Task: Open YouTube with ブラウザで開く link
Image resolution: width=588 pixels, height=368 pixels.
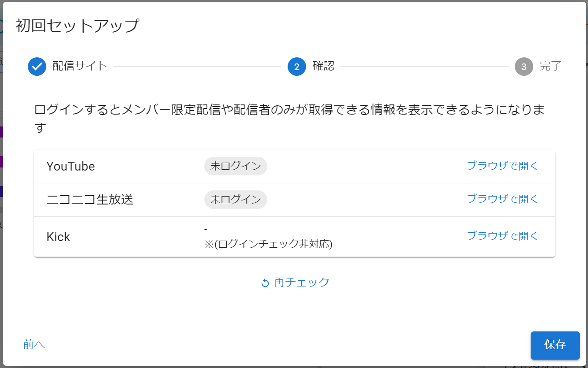Action: coord(502,166)
